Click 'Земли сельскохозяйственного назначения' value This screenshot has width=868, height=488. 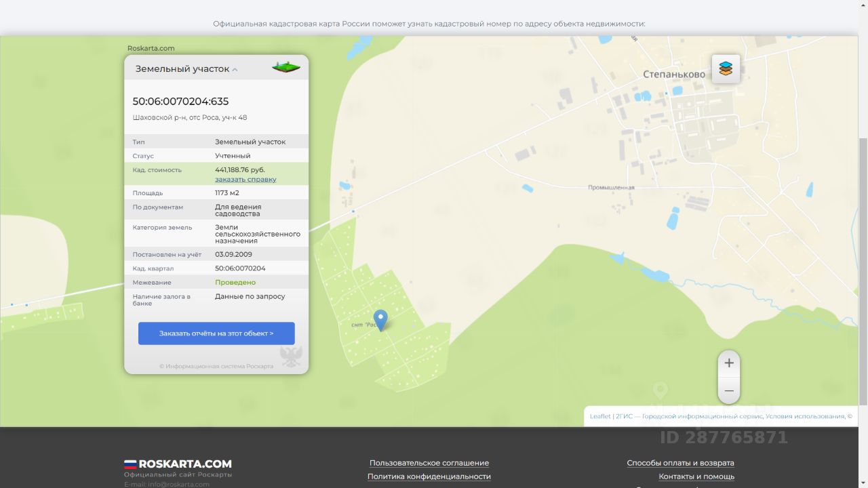coord(258,235)
